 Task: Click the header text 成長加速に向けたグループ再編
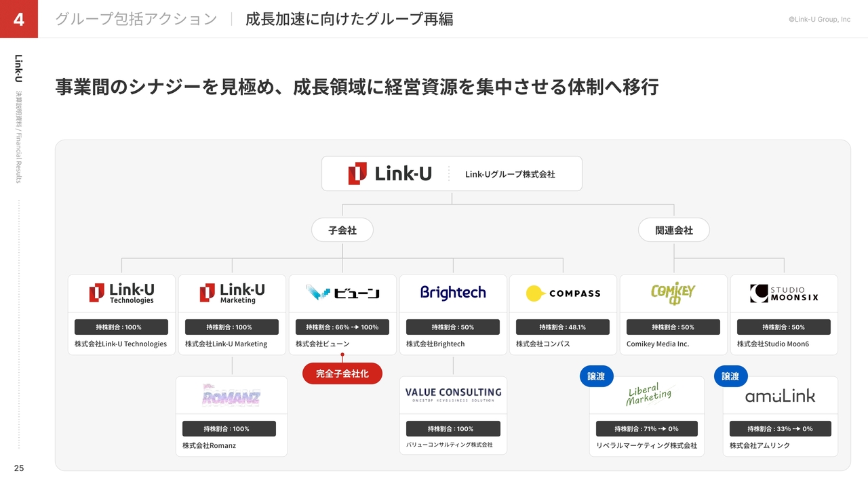(x=349, y=19)
